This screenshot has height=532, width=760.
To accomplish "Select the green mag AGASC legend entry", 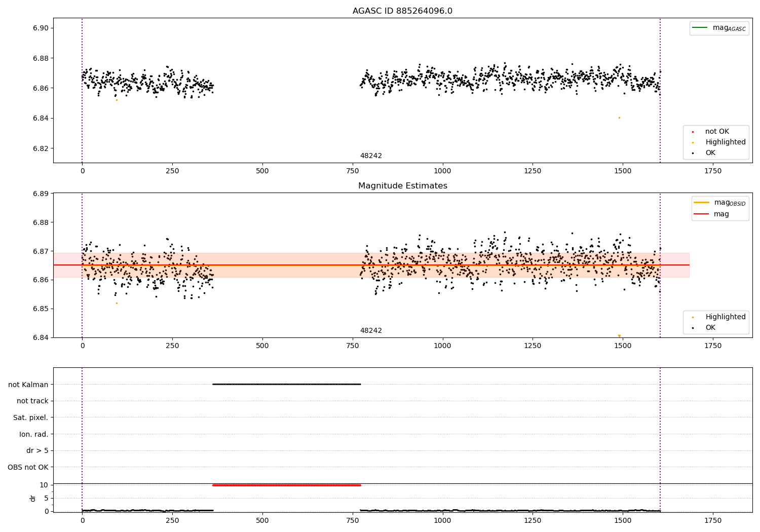I will [718, 28].
